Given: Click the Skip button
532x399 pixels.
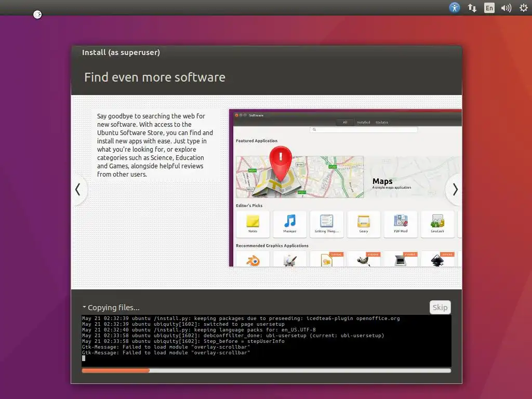Looking at the screenshot, I should click(440, 308).
